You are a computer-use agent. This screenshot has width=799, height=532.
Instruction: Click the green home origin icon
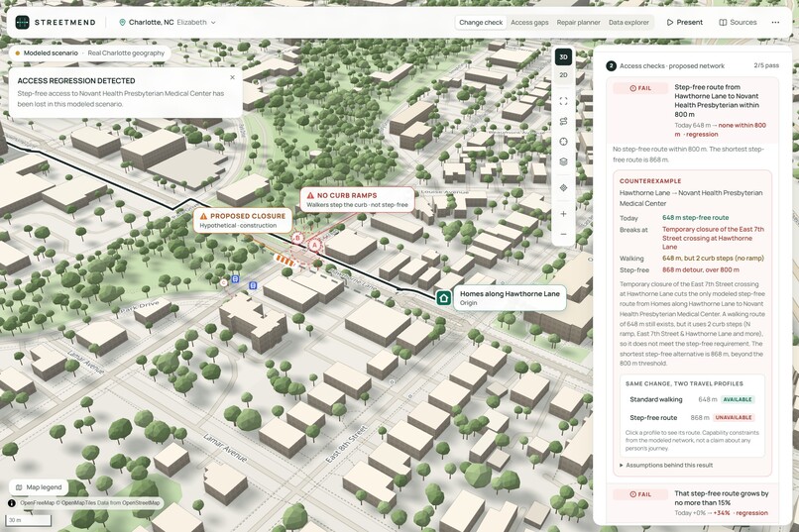(x=443, y=298)
